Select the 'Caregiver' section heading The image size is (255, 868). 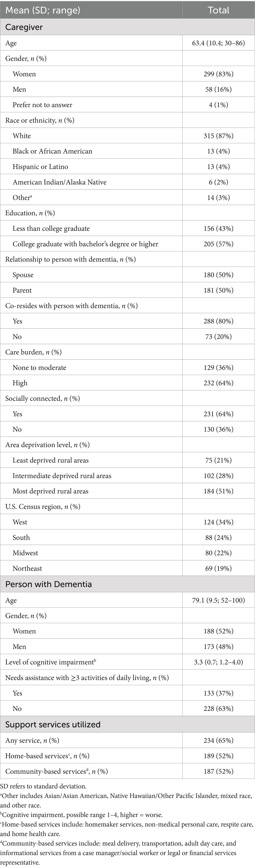(x=24, y=27)
